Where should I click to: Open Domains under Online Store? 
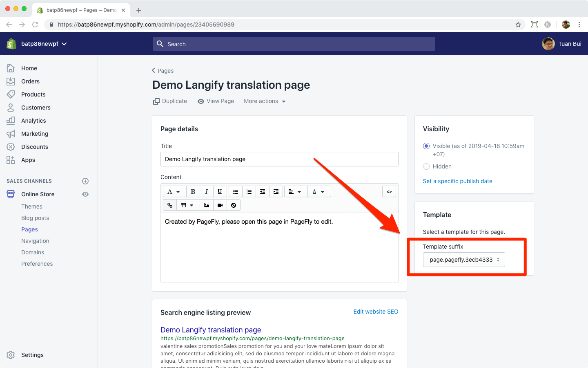(x=33, y=252)
